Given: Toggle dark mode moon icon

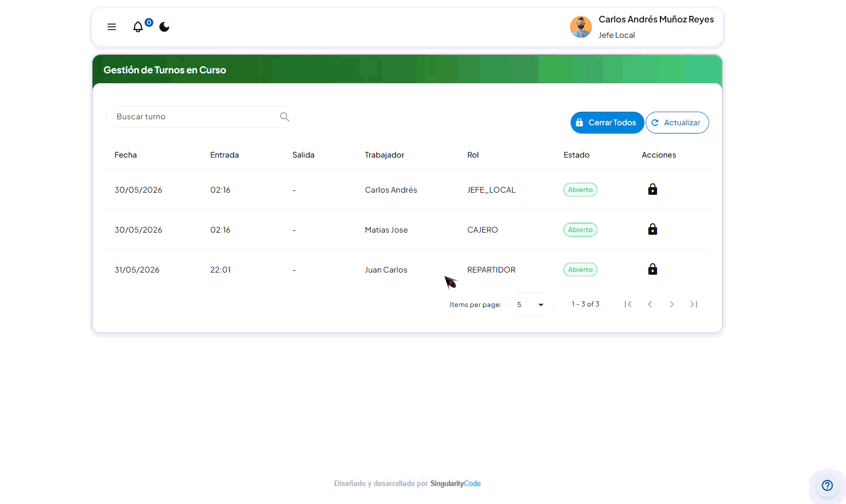Looking at the screenshot, I should pos(164,27).
